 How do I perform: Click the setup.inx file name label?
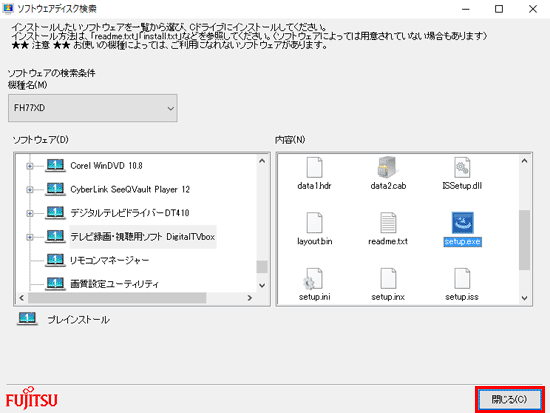click(x=388, y=297)
